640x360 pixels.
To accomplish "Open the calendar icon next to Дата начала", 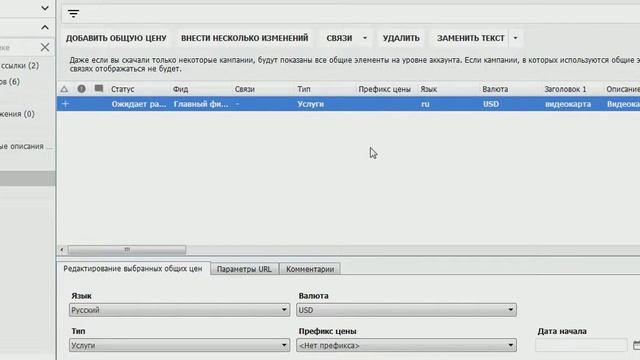I will pos(636,345).
